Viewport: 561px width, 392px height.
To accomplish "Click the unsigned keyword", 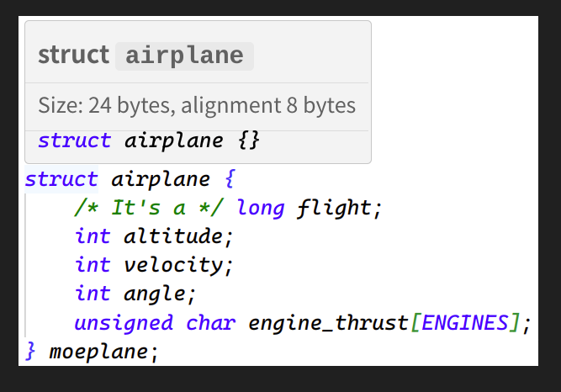I will [124, 322].
